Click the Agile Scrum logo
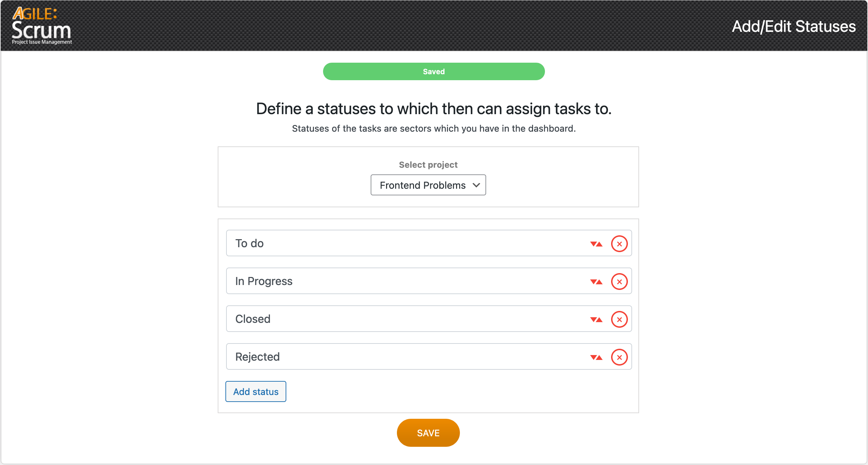Screen dimensions: 868x465 [x=41, y=26]
